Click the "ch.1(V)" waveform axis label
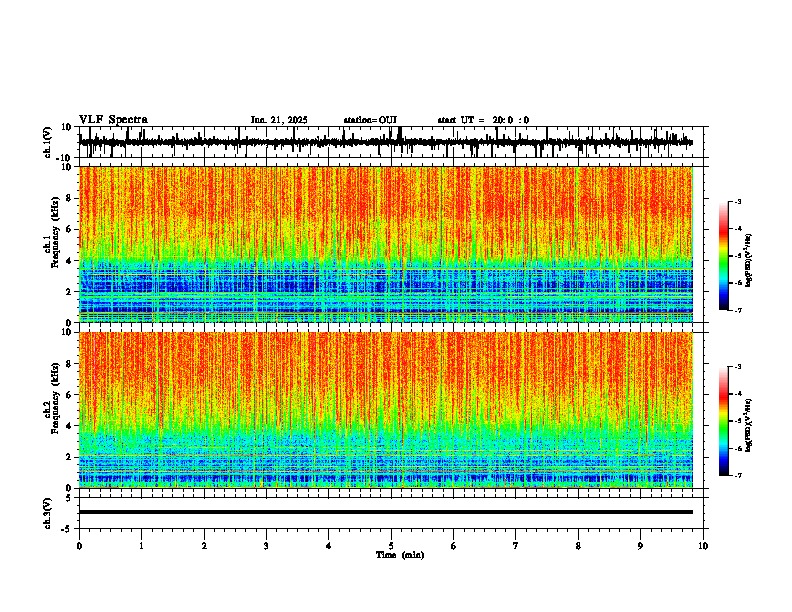792x612 pixels. click(x=48, y=142)
